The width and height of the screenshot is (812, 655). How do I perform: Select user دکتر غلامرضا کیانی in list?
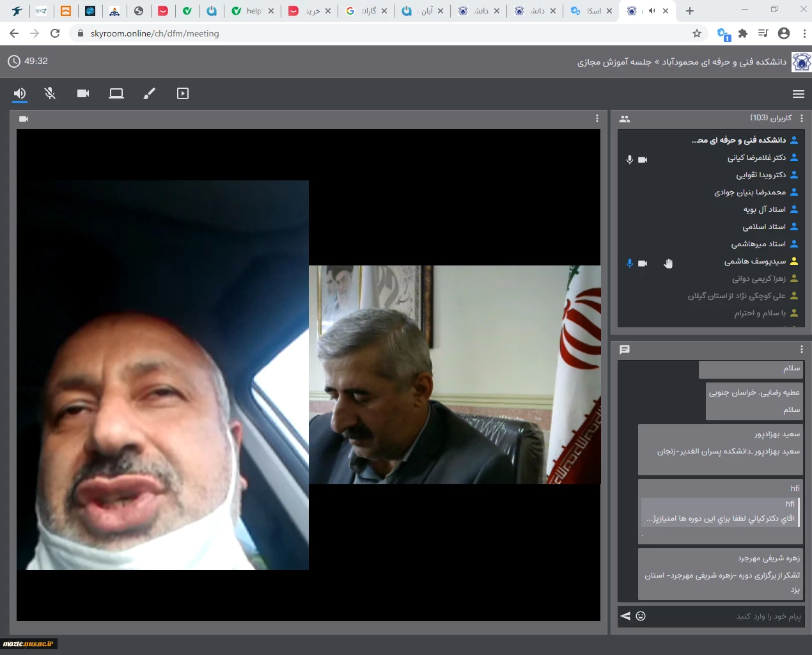[756, 157]
